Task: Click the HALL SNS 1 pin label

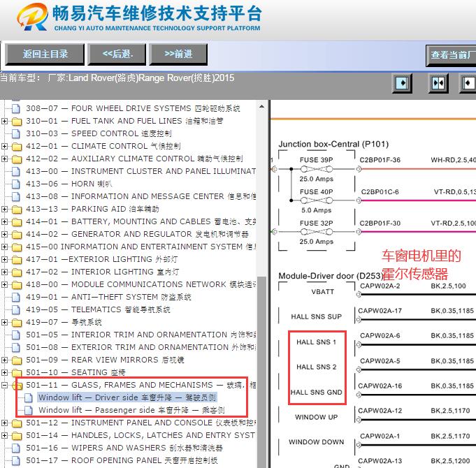Action: (x=317, y=342)
